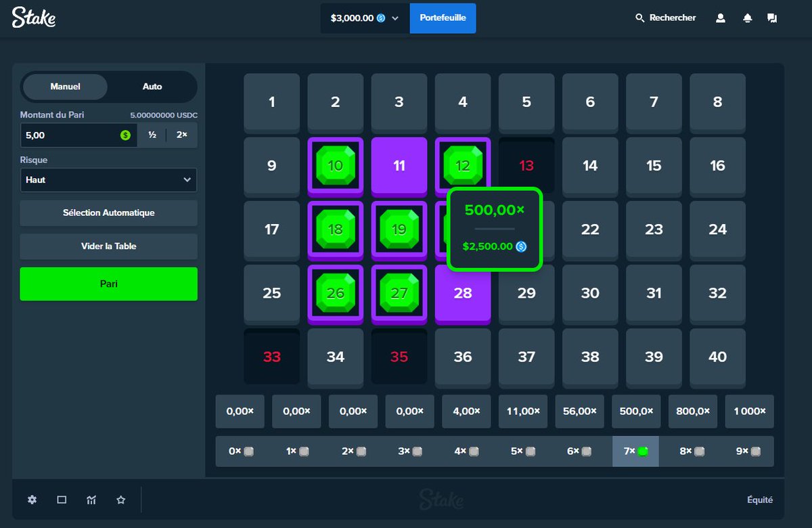The height and width of the screenshot is (528, 812).
Task: Click the drawn red tile 33
Action: pos(272,356)
